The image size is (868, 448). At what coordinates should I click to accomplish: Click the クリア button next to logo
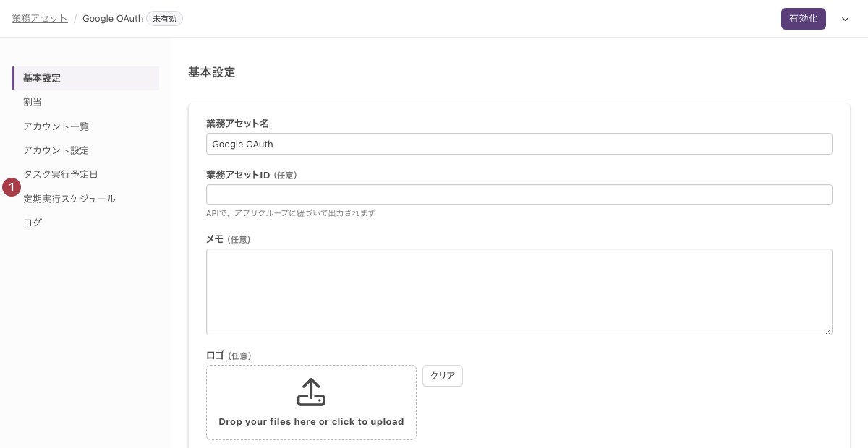pyautogui.click(x=443, y=376)
